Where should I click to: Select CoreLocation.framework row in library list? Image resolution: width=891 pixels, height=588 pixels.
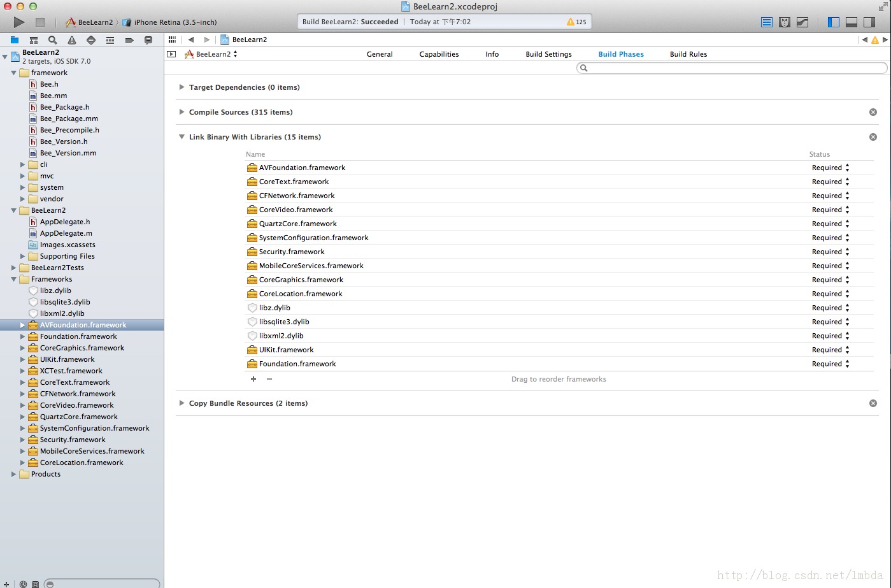[x=559, y=294]
